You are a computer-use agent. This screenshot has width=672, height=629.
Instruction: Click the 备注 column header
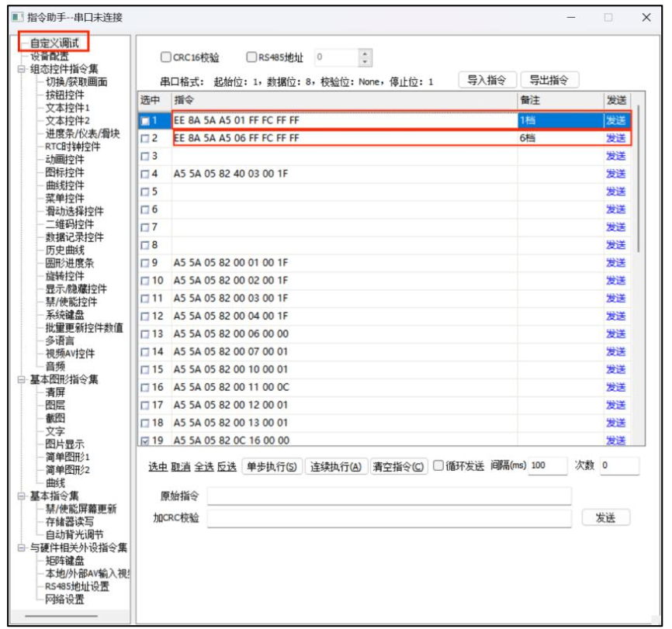560,101
